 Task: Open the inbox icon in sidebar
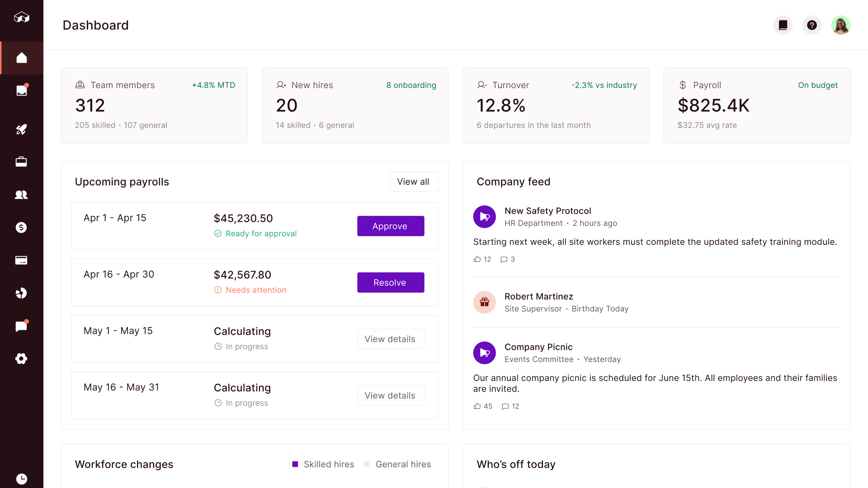tap(21, 90)
